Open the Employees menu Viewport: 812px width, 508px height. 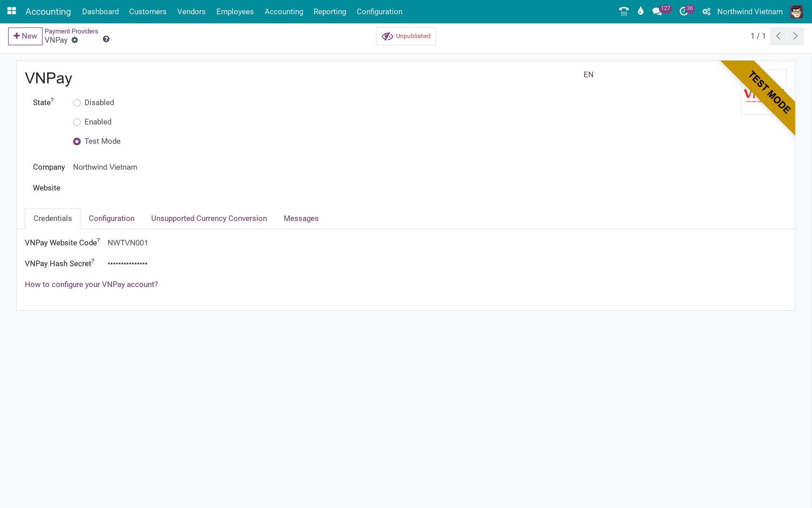tap(235, 11)
